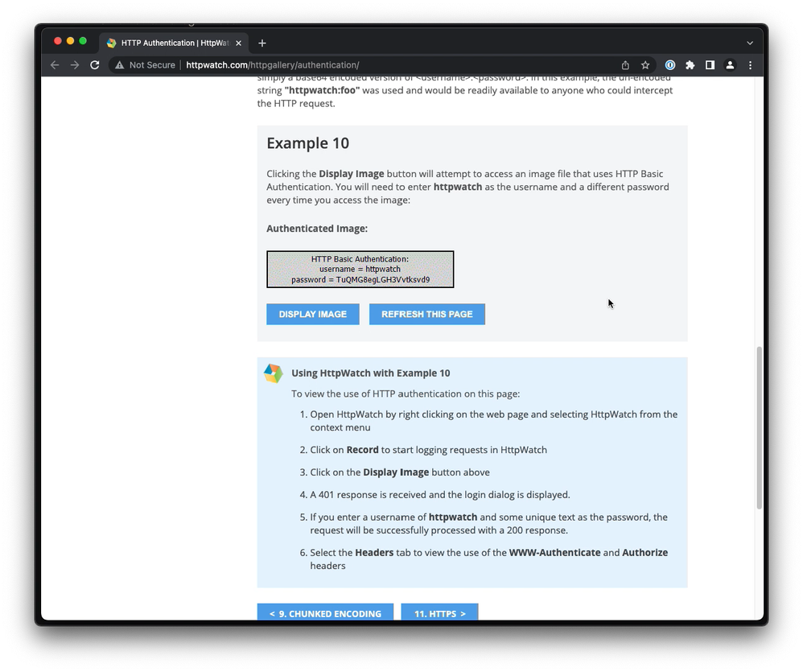Open the user profile avatar icon

(730, 65)
